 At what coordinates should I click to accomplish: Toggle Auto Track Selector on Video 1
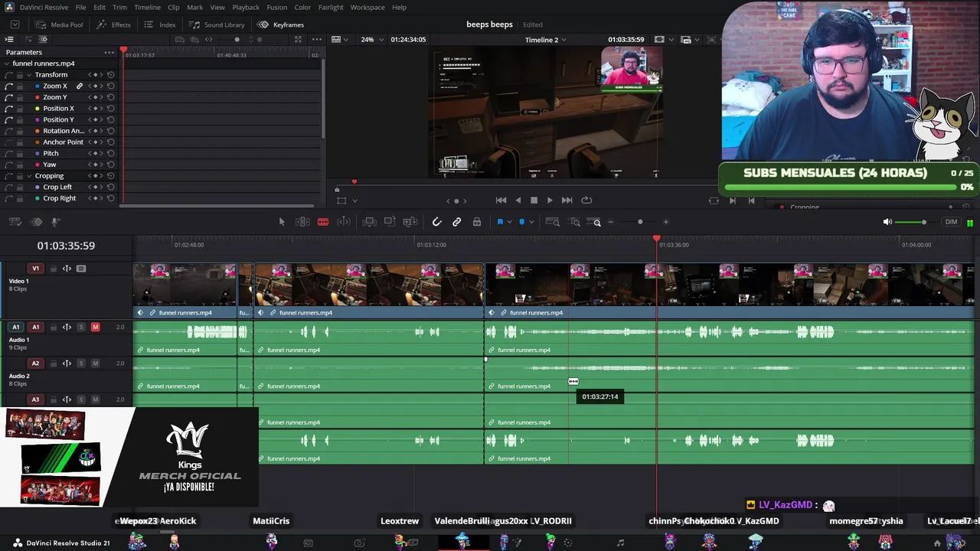coord(67,269)
